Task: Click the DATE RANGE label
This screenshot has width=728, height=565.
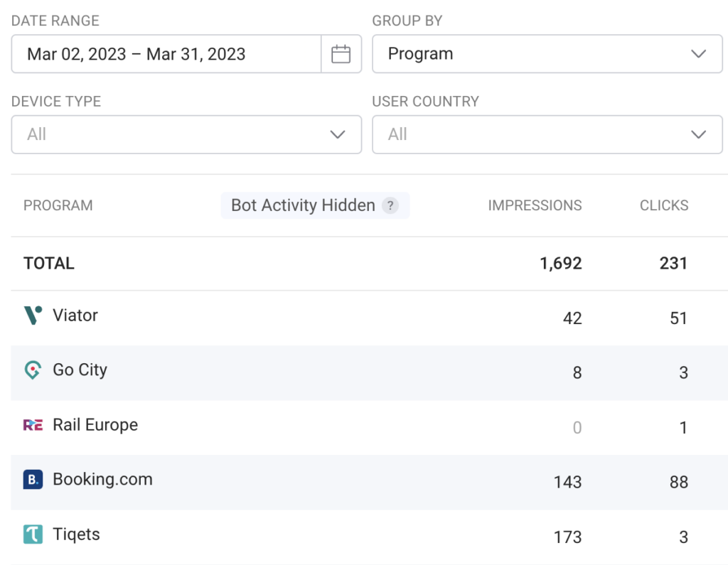Action: pos(55,21)
